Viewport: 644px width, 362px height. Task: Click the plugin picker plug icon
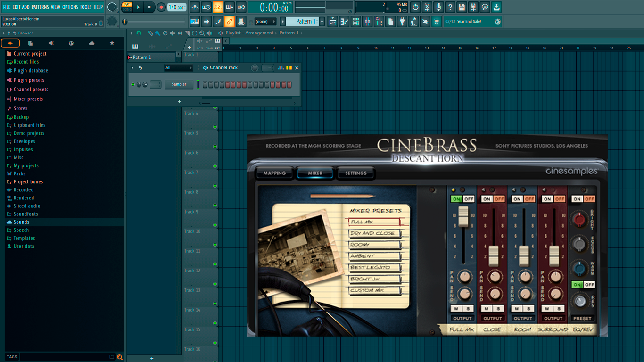point(402,22)
